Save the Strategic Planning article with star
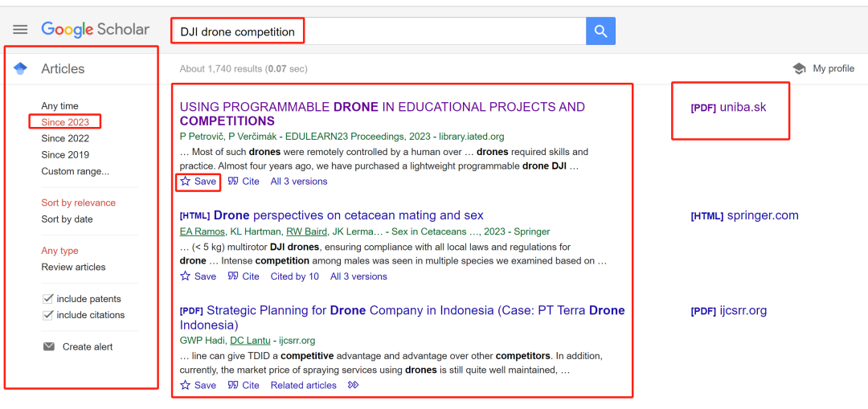868x409 pixels. coord(186,386)
